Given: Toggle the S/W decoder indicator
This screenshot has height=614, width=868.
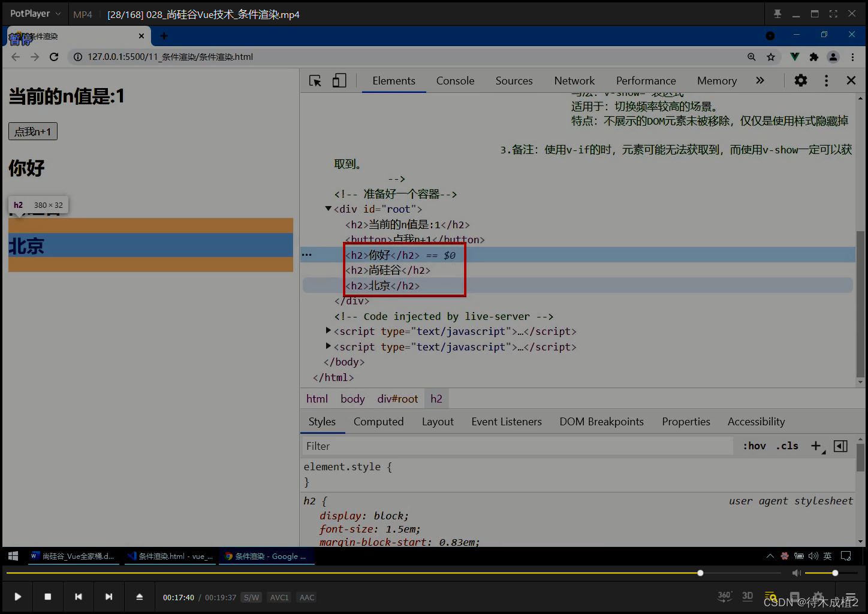Looking at the screenshot, I should 251,597.
